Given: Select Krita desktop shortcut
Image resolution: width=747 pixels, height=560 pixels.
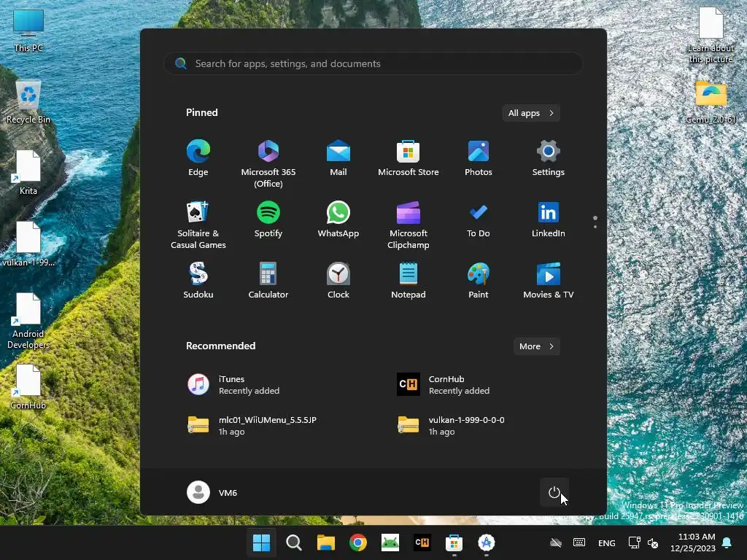Looking at the screenshot, I should coord(28,174).
